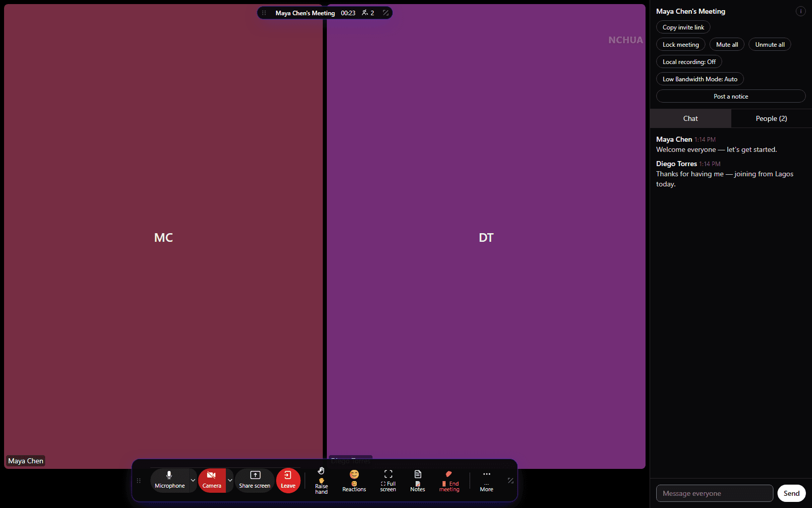This screenshot has height=508, width=812.
Task: Open the microphone options chevron
Action: 193,480
